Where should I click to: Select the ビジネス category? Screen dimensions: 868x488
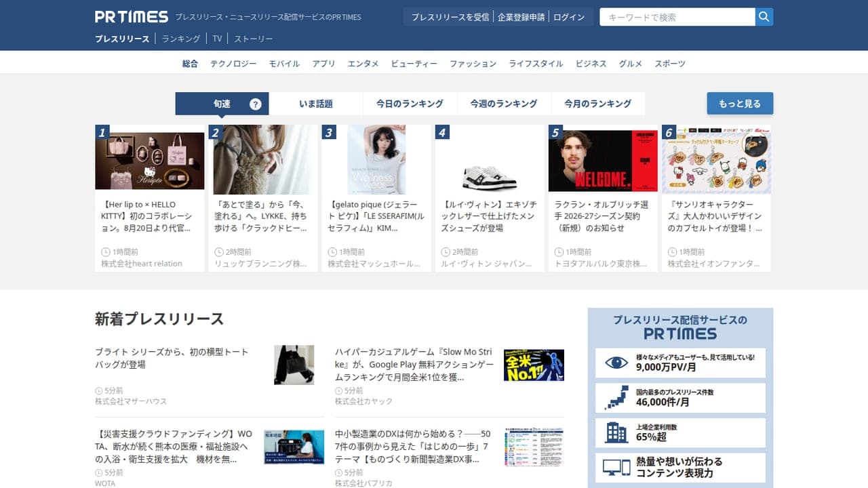pos(591,64)
